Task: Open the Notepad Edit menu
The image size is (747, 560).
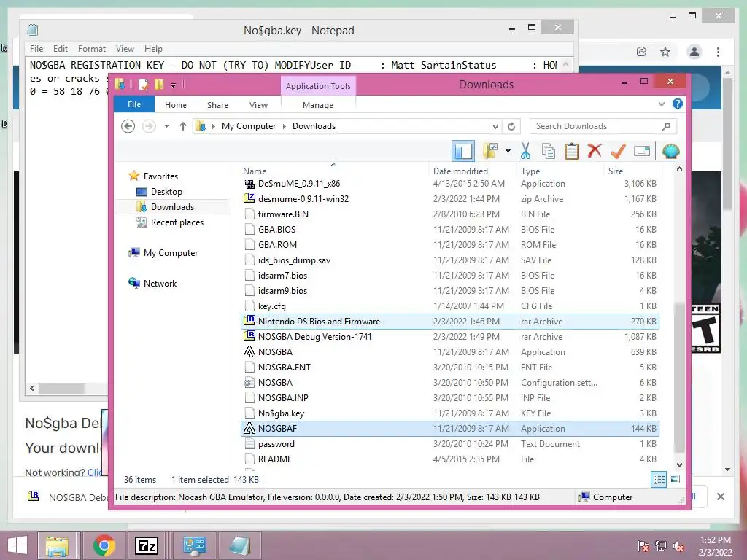Action: (x=60, y=49)
